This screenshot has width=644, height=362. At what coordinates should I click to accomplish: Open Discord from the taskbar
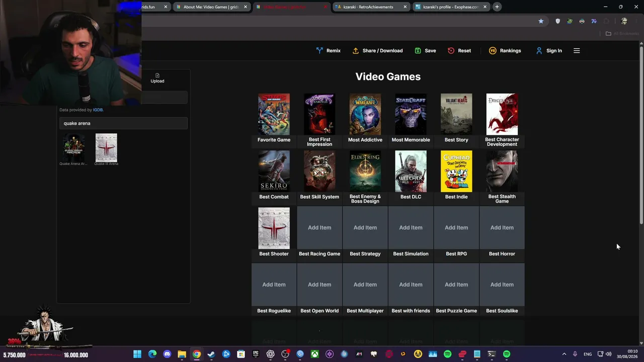pos(167,354)
